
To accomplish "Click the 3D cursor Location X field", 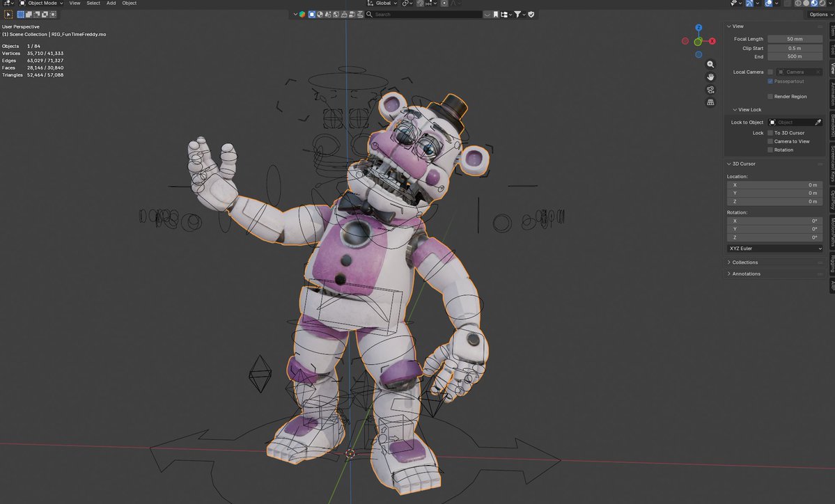I will (775, 185).
